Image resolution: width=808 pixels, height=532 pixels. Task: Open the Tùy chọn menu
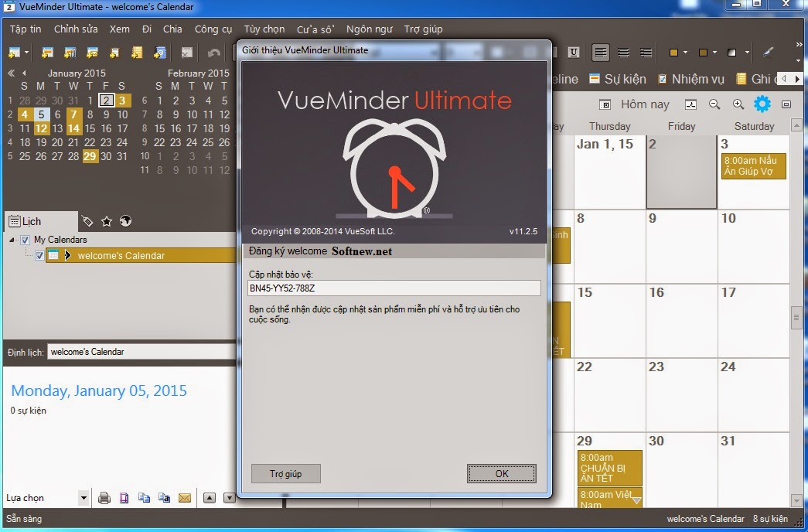click(264, 29)
